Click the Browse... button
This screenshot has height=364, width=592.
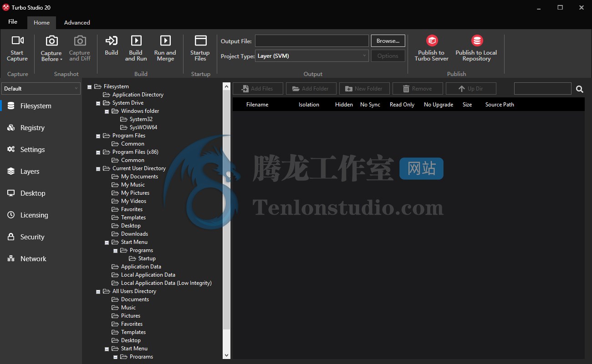388,41
